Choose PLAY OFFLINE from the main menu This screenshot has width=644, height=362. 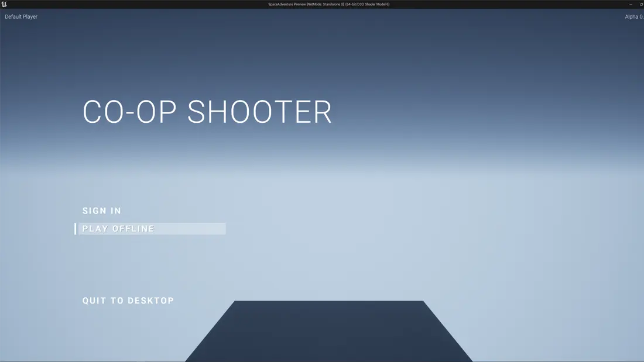(150, 229)
